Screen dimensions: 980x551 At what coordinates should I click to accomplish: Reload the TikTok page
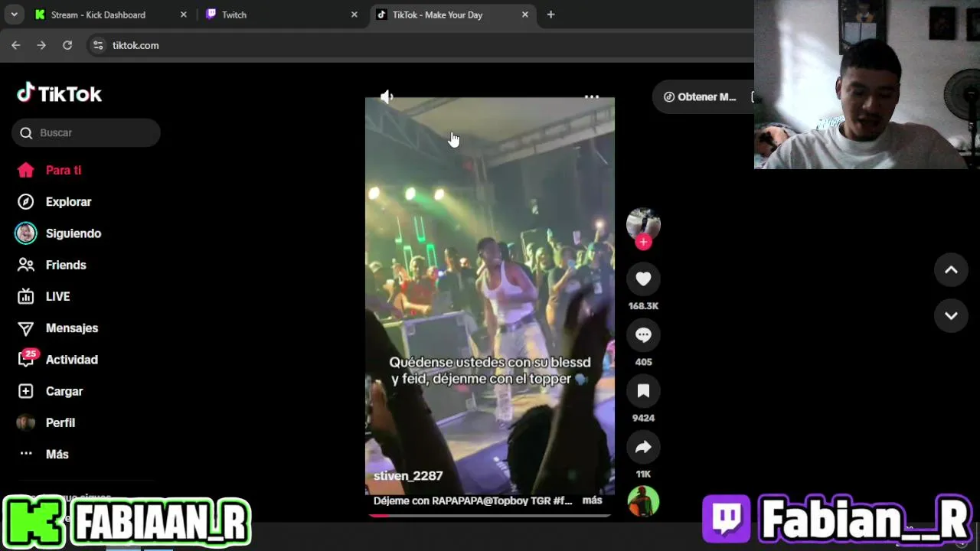67,45
